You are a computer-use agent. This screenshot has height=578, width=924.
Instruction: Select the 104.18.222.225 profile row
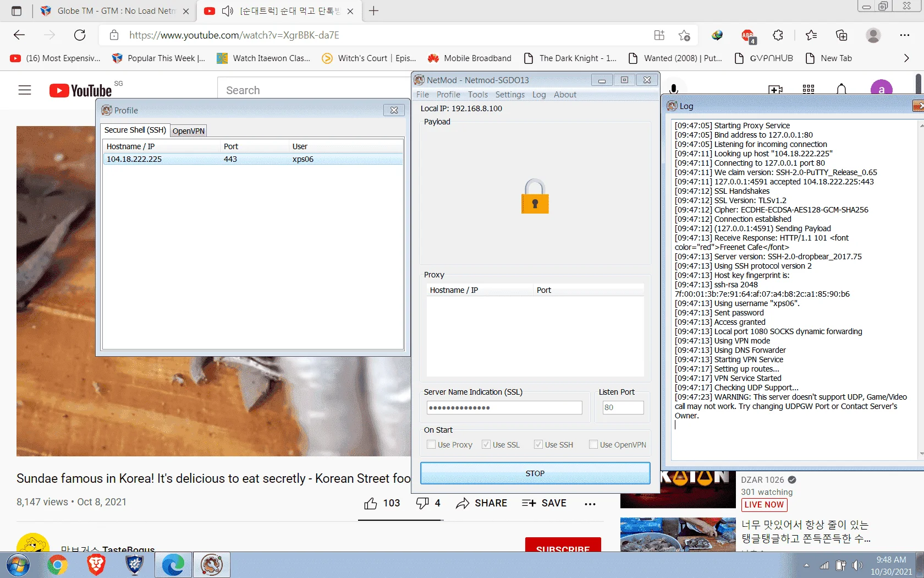(x=253, y=159)
